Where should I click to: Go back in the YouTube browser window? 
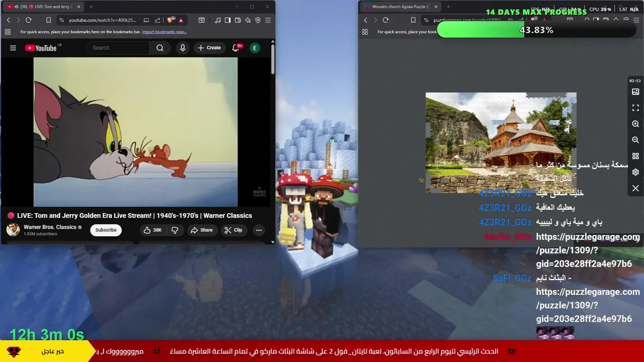point(8,20)
